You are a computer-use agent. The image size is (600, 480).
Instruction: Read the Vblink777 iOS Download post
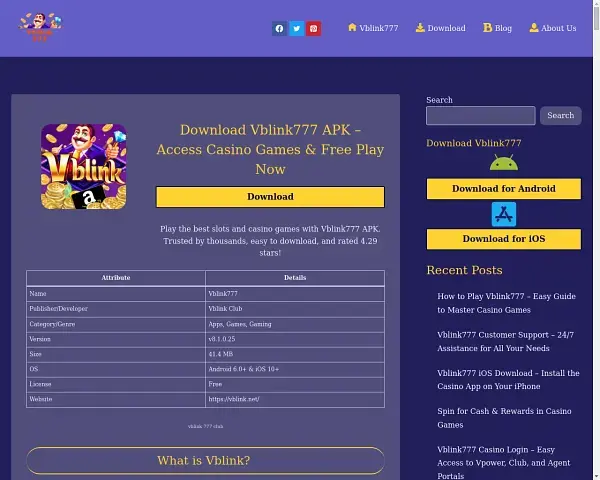pyautogui.click(x=508, y=379)
